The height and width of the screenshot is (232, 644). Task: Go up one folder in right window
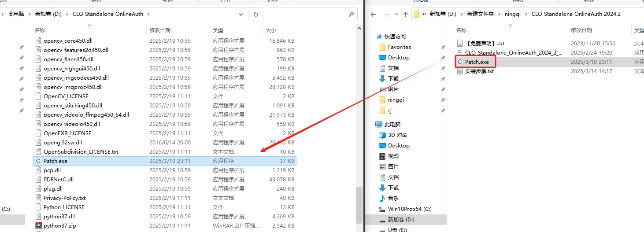pos(406,14)
